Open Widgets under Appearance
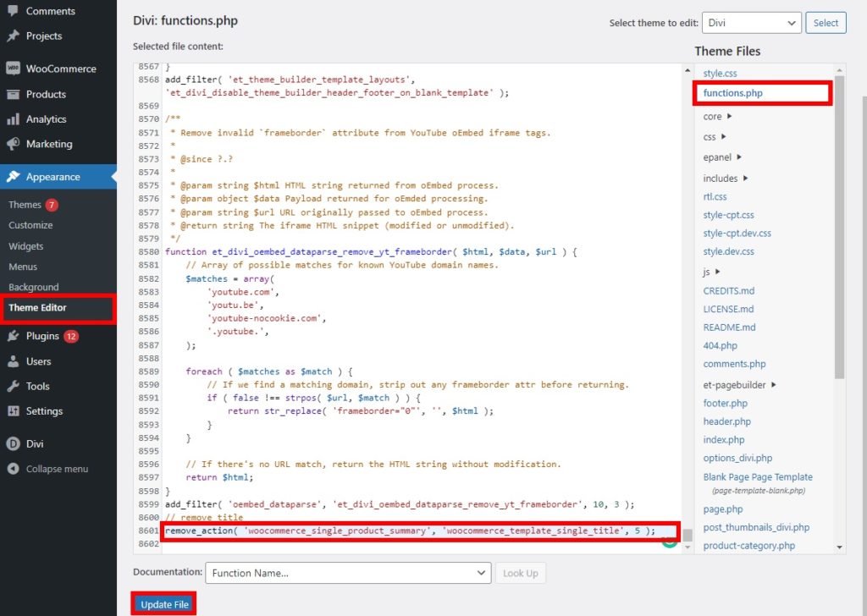This screenshot has height=616, width=867. 25,246
